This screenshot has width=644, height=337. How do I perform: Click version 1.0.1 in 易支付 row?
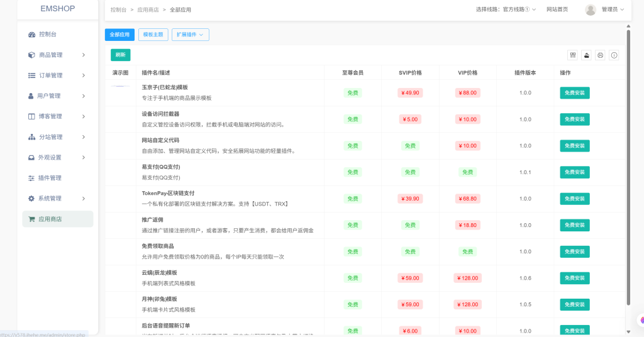coord(525,172)
